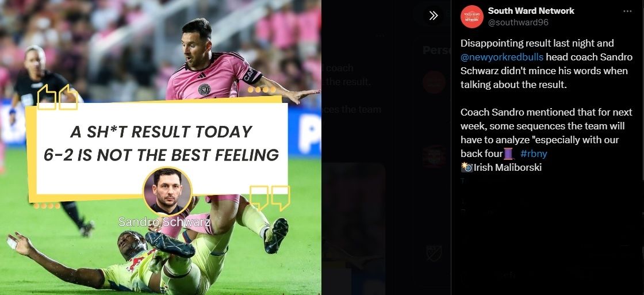The image size is (644, 295).
Task: Click the thread spool emoji after "back four"
Action: [x=509, y=154]
